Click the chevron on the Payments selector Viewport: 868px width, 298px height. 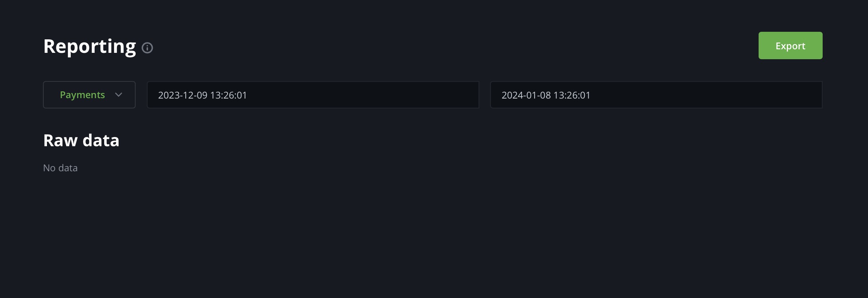(118, 95)
